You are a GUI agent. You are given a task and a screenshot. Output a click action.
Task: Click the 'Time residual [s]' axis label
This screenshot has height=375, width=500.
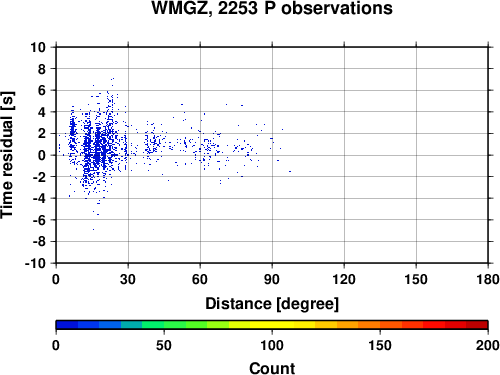coord(7,155)
